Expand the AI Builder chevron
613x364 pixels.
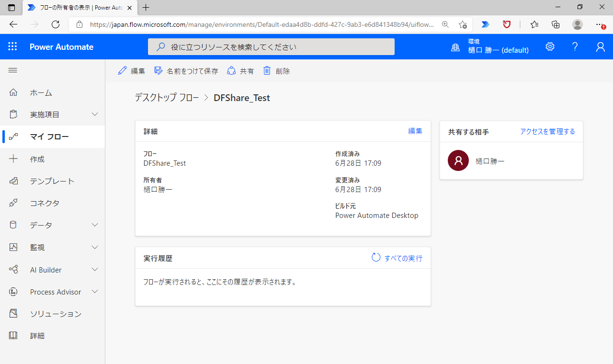tap(95, 270)
